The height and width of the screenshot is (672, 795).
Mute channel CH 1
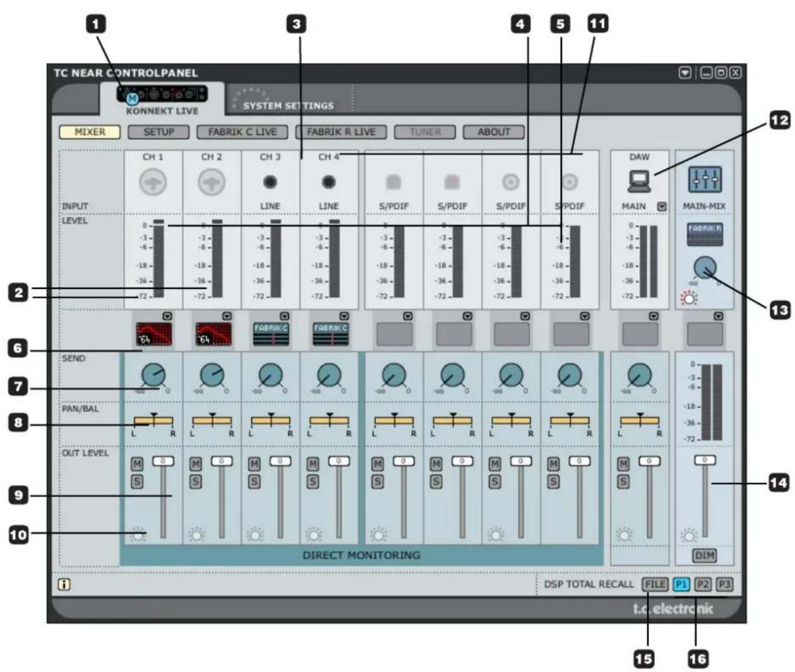pyautogui.click(x=136, y=464)
